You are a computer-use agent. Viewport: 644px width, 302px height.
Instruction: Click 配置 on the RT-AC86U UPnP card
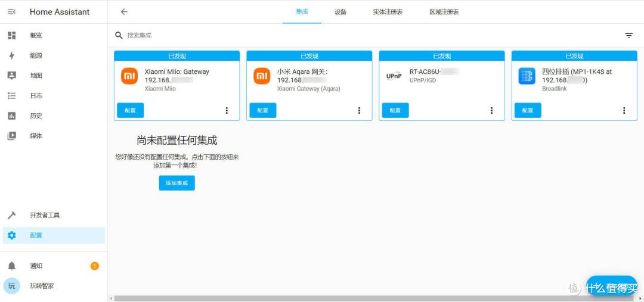395,110
